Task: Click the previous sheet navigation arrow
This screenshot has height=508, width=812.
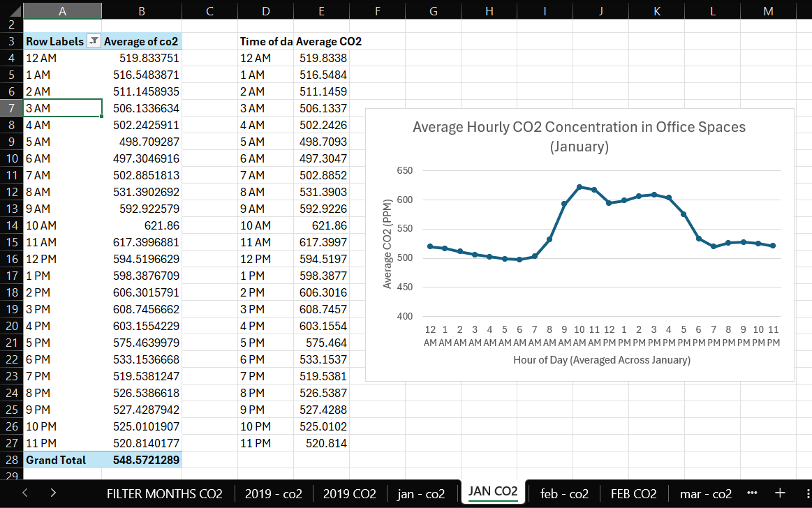Action: pyautogui.click(x=24, y=493)
